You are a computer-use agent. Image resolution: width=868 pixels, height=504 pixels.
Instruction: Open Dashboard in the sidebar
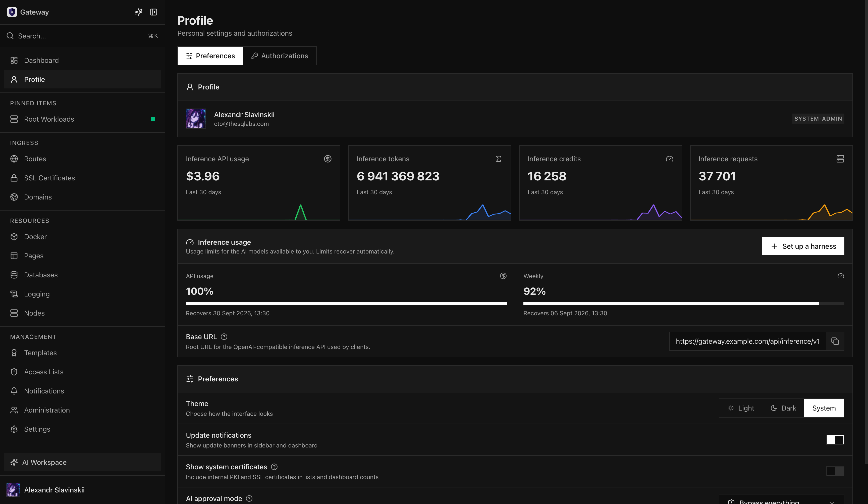pos(82,60)
